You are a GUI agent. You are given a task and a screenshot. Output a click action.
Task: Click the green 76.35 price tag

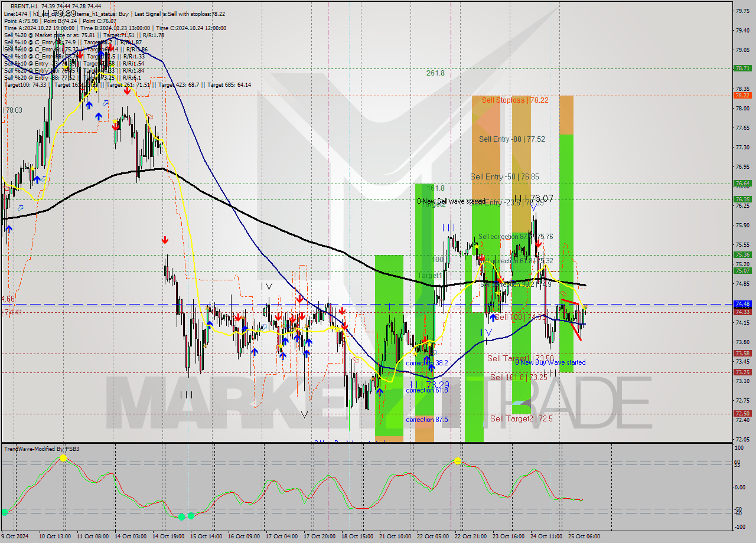(742, 199)
